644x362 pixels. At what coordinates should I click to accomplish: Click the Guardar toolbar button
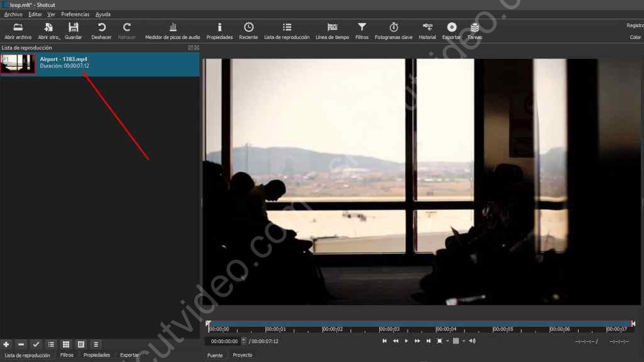pos(73,30)
